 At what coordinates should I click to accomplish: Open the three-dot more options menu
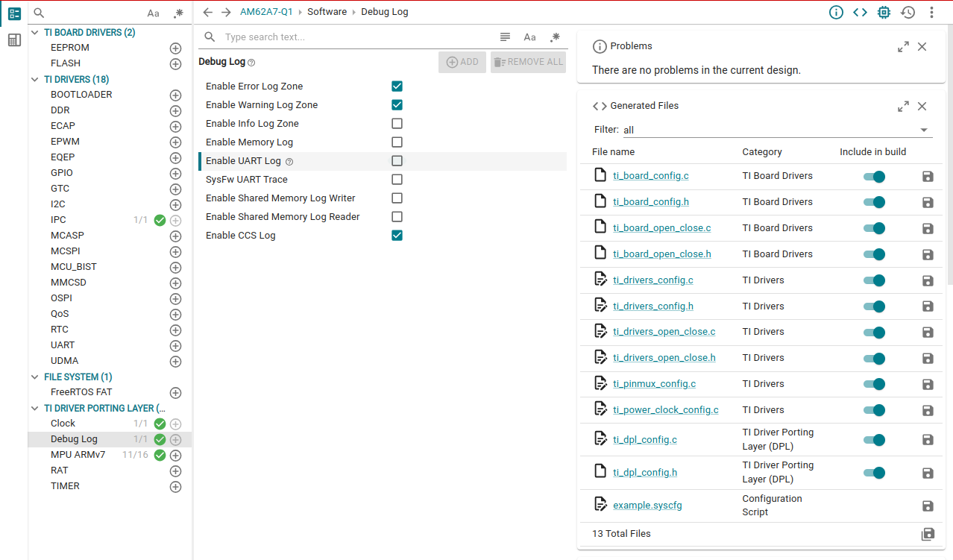pyautogui.click(x=931, y=12)
